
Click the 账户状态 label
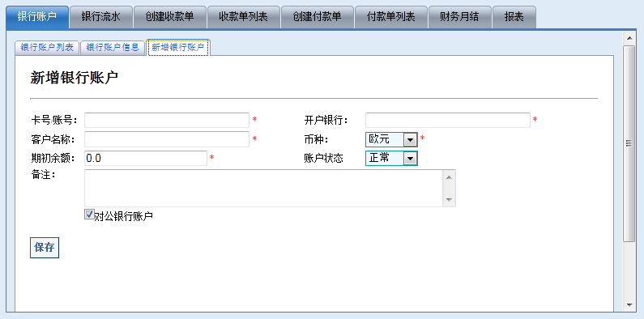coord(324,159)
